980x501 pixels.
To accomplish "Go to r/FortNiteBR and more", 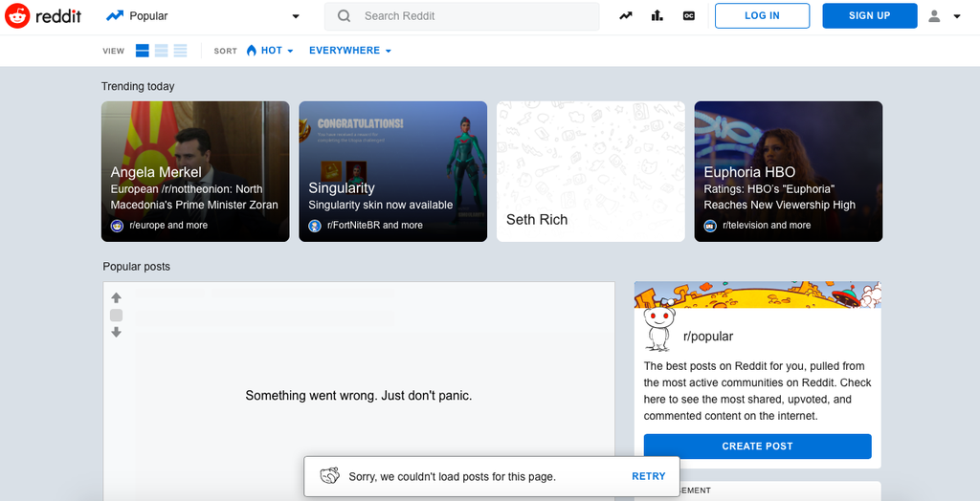I will pyautogui.click(x=374, y=225).
